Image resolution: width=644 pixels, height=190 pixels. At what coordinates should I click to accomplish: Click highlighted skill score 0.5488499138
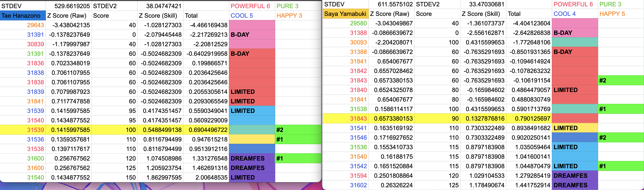[x=160, y=130]
